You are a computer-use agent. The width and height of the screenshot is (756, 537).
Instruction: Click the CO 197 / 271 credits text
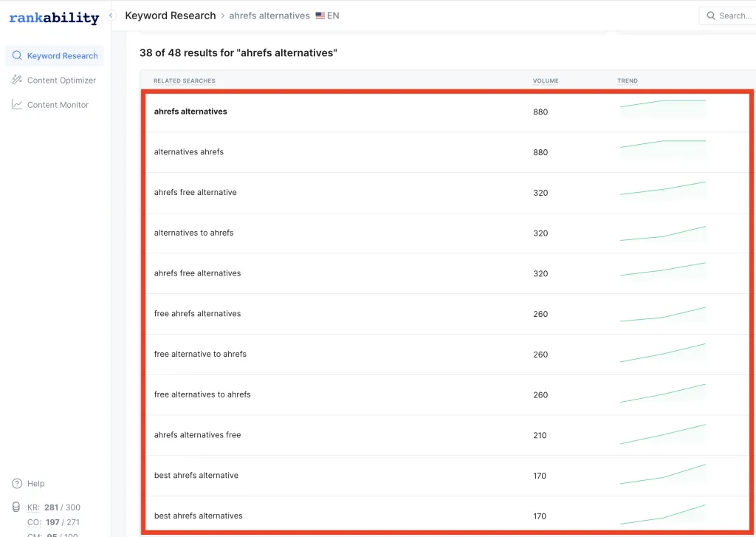(x=53, y=522)
